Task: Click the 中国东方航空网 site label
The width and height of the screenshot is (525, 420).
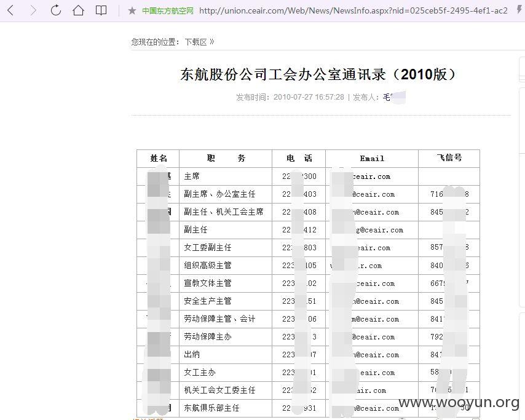Action: [x=168, y=10]
